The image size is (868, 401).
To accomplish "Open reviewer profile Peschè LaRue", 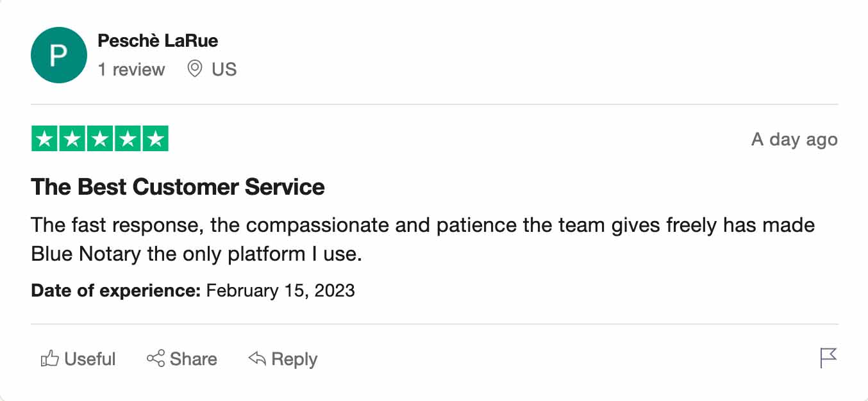I will pyautogui.click(x=158, y=41).
